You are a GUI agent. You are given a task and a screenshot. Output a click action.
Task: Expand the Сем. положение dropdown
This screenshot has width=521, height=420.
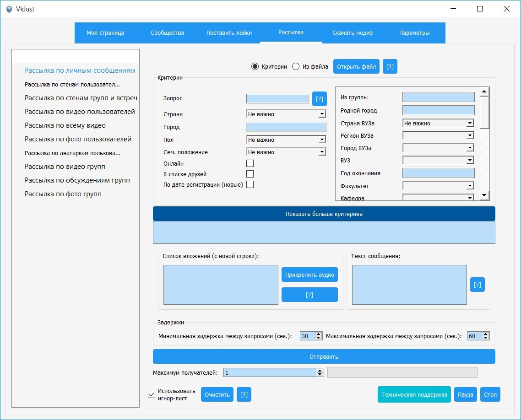286,152
